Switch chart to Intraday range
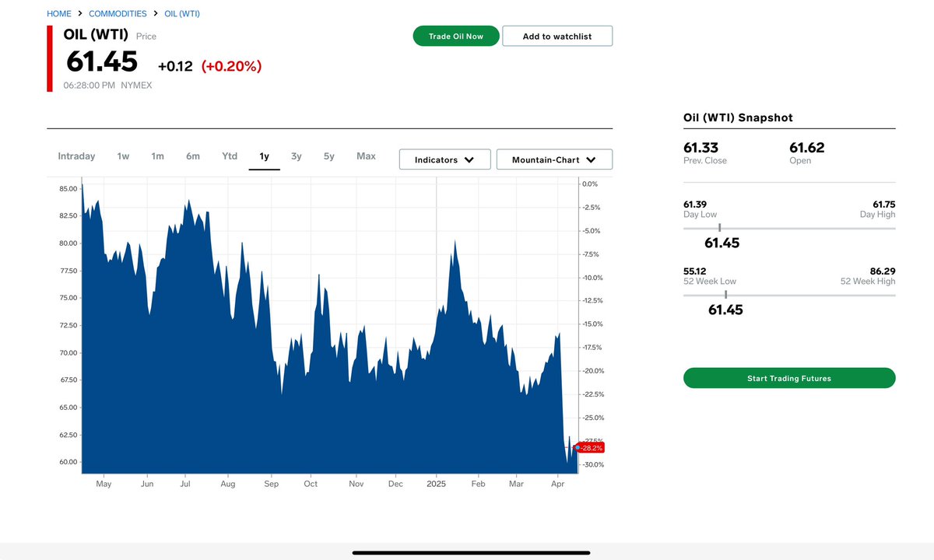This screenshot has height=560, width=934. 76,156
